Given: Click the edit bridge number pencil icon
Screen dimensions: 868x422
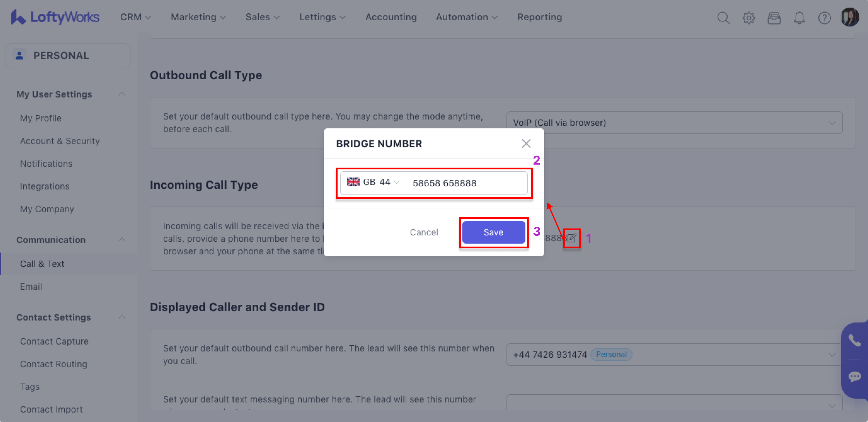Looking at the screenshot, I should coord(572,238).
